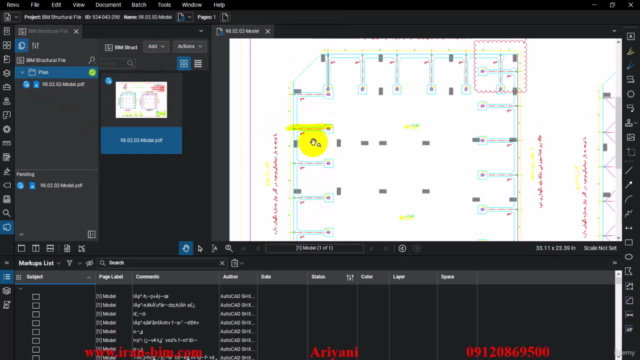Open the Add dropdown in project panel
Viewport: 640px width, 360px height.
(156, 47)
